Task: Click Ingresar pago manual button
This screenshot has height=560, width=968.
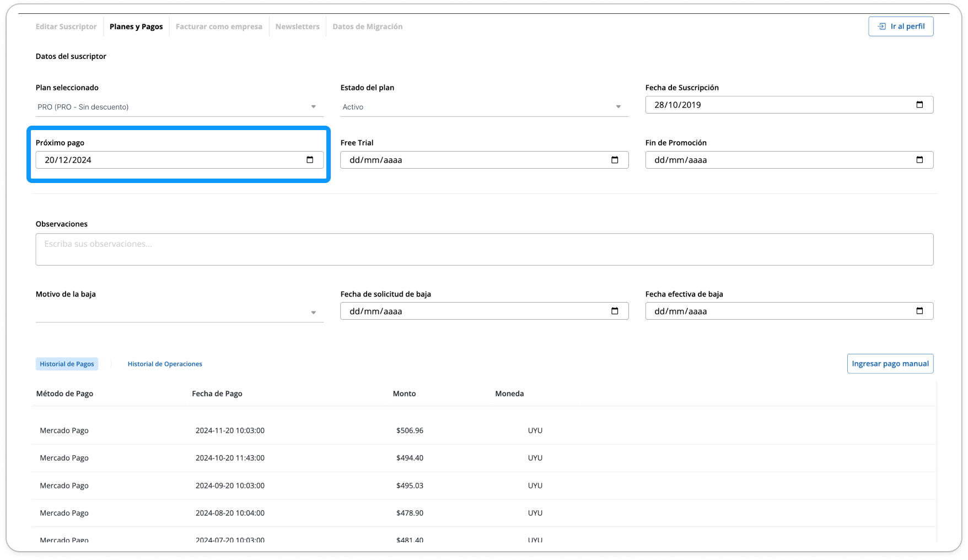Action: click(890, 364)
